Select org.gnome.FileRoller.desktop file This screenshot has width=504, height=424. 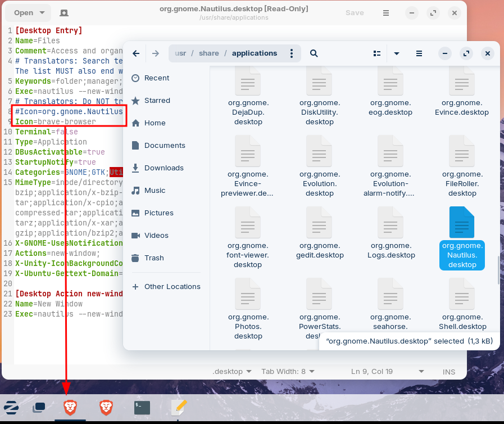(462, 166)
